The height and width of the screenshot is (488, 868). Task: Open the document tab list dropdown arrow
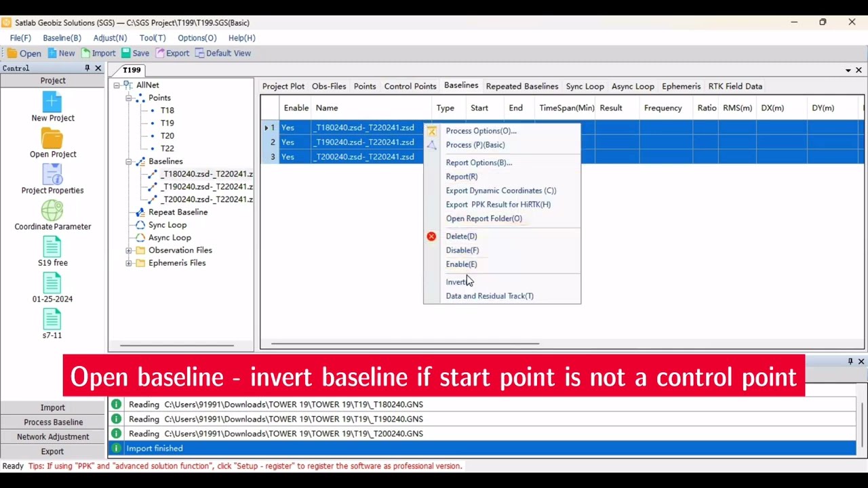pyautogui.click(x=848, y=70)
